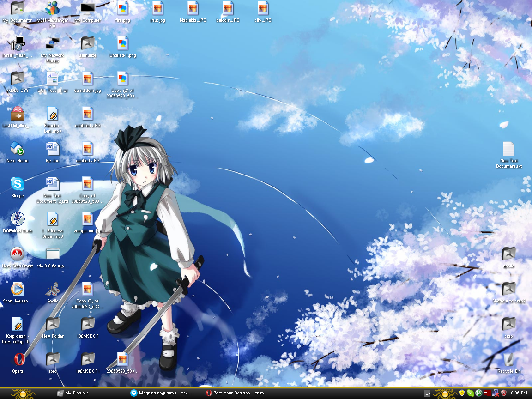This screenshot has width=532, height=399.
Task: Select the blablabla.JPG image file
Action: [193, 12]
